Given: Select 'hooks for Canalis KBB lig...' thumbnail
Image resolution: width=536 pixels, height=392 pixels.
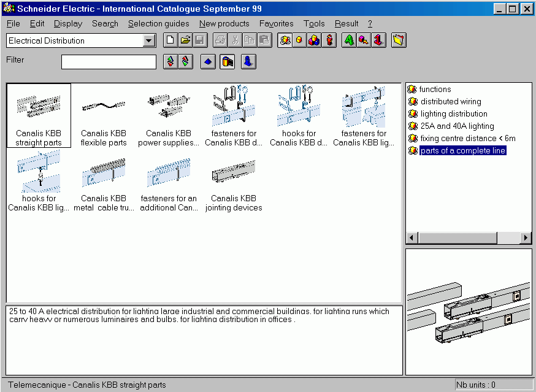Looking at the screenshot, I should (39, 180).
